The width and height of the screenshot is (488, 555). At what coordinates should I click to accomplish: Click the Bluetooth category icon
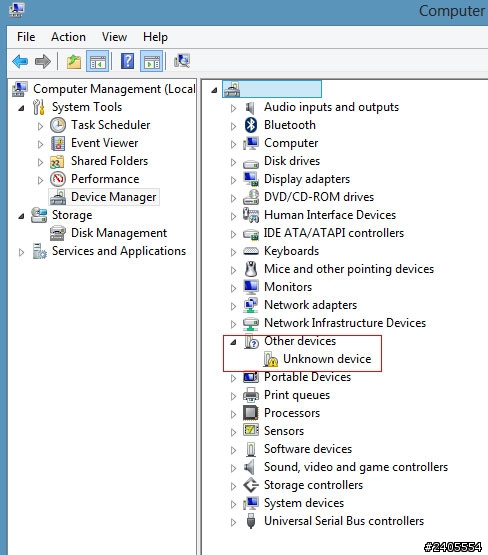(x=251, y=125)
